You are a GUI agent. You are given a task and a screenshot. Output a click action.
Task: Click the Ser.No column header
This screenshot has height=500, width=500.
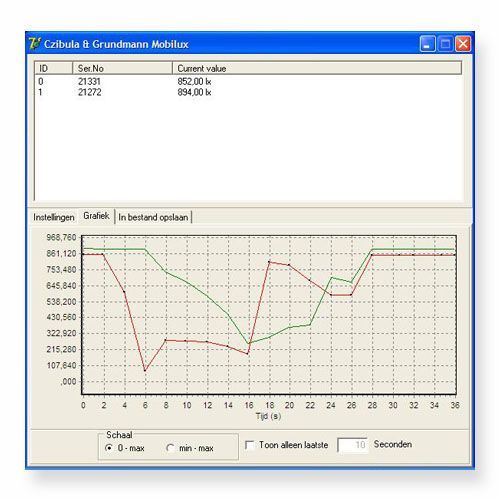tap(122, 68)
